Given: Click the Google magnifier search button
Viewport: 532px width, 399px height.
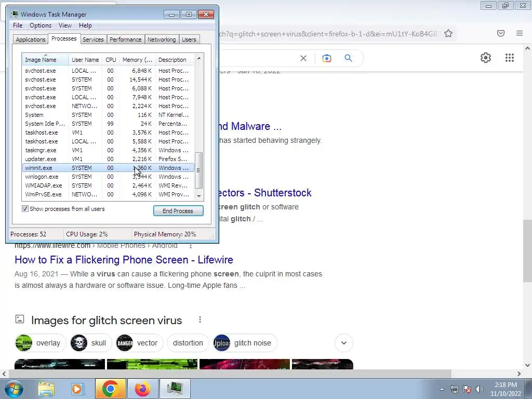Looking at the screenshot, I should (349, 58).
